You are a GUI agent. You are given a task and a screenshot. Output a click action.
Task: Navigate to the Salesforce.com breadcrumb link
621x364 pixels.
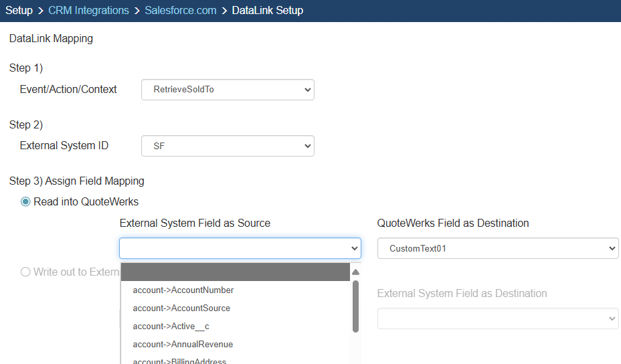tap(181, 11)
